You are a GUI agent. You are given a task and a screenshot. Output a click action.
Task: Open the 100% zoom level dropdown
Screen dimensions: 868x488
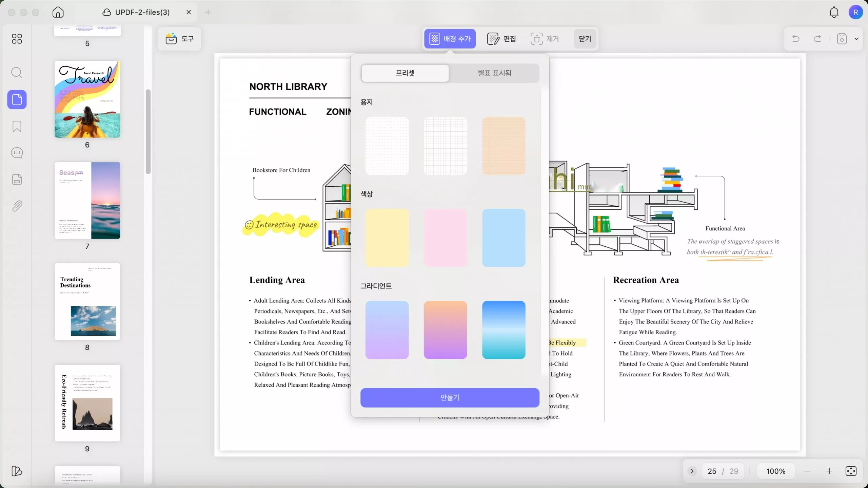coord(775,471)
